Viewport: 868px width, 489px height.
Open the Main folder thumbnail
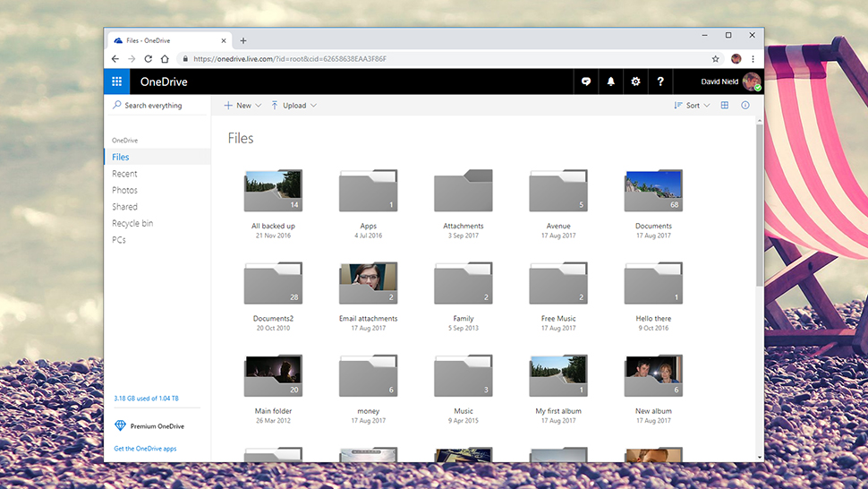273,375
